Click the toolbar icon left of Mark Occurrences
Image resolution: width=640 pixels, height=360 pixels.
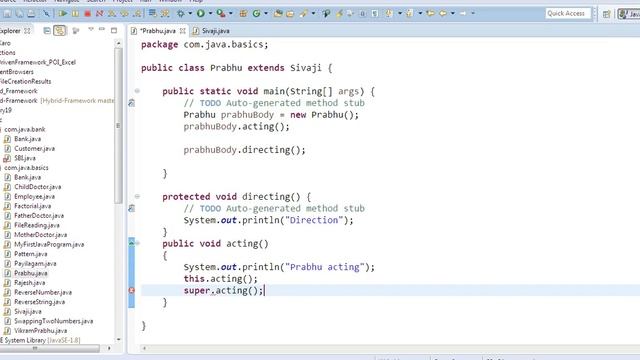pyautogui.click(x=326, y=14)
